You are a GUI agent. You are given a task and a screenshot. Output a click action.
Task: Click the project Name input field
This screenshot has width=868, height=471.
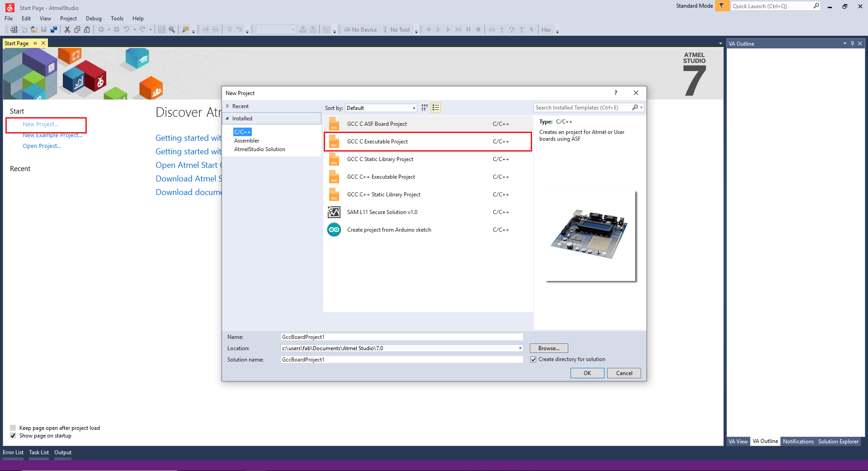coord(402,337)
